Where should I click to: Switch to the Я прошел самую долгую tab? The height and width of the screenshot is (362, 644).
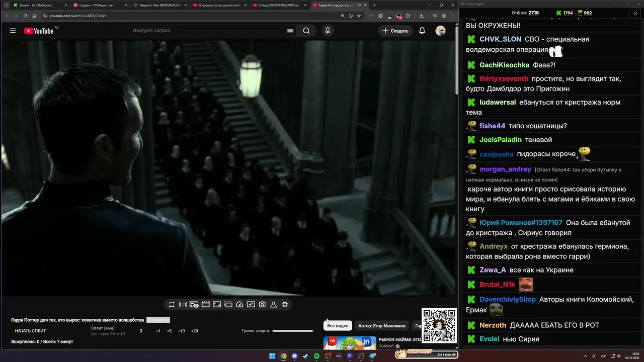(219, 5)
